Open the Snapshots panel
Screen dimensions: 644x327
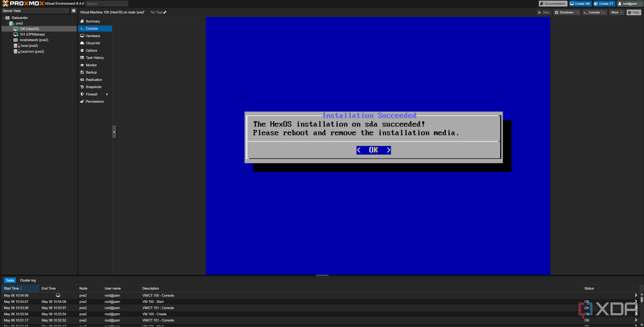[95, 87]
